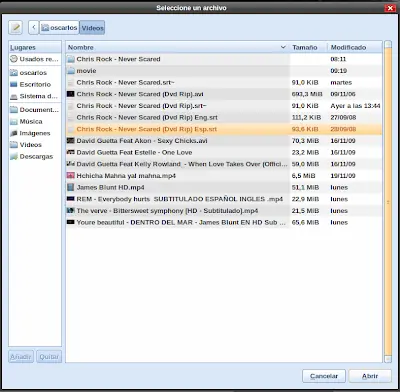Click the back arrow path button

(x=34, y=28)
